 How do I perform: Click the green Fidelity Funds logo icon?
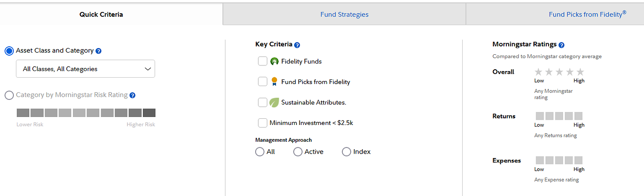pos(274,61)
